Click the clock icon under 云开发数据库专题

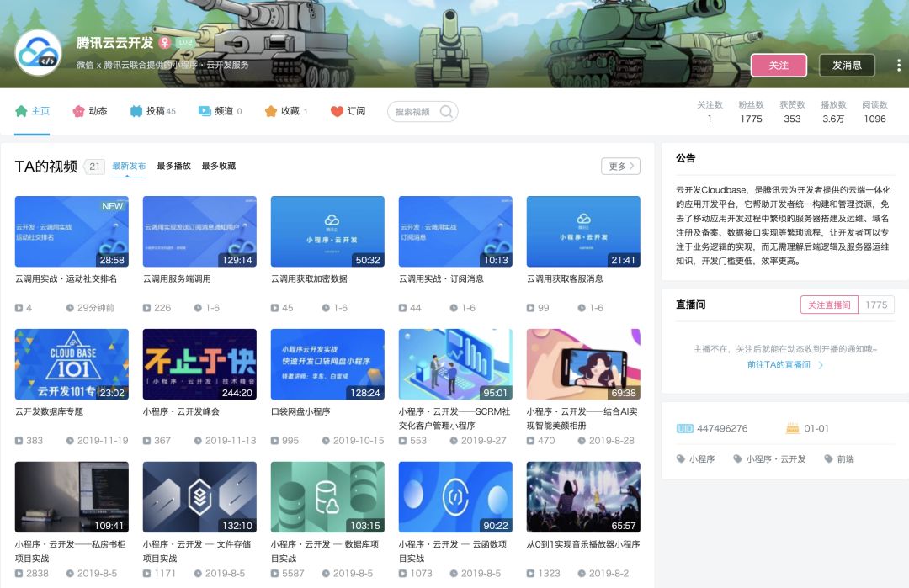(x=70, y=441)
